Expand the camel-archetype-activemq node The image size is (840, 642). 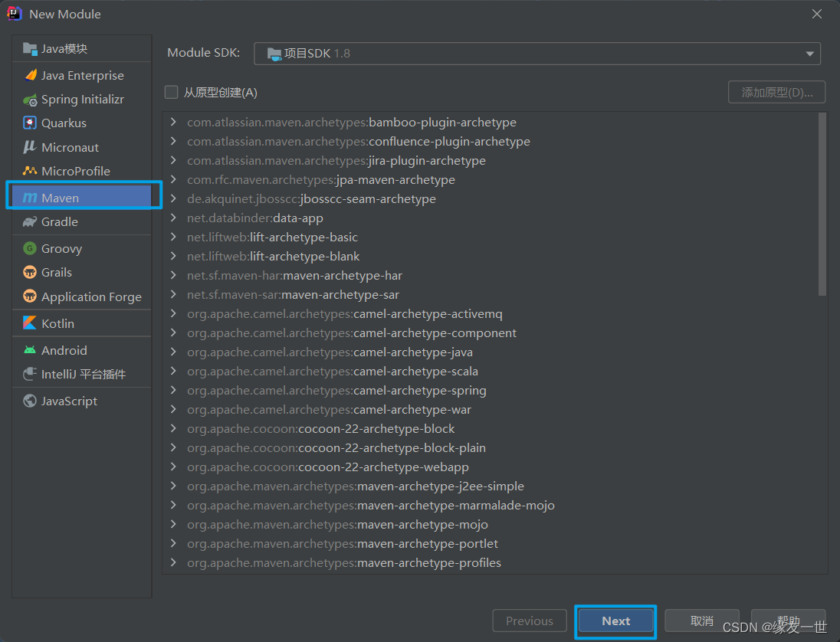tap(174, 314)
